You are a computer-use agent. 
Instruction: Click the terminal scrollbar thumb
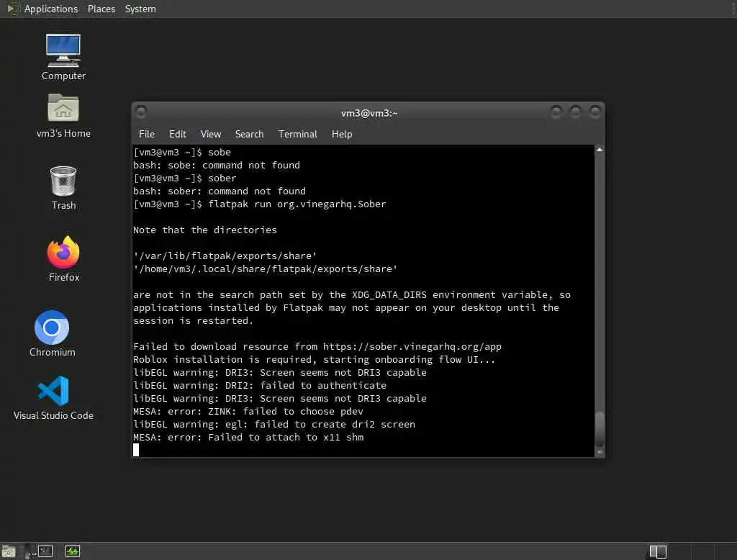coord(600,429)
